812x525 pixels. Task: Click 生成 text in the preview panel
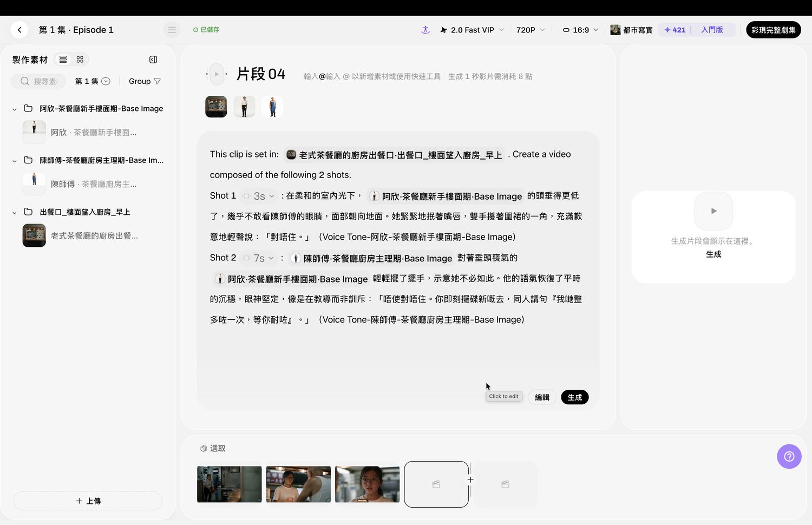tap(713, 254)
